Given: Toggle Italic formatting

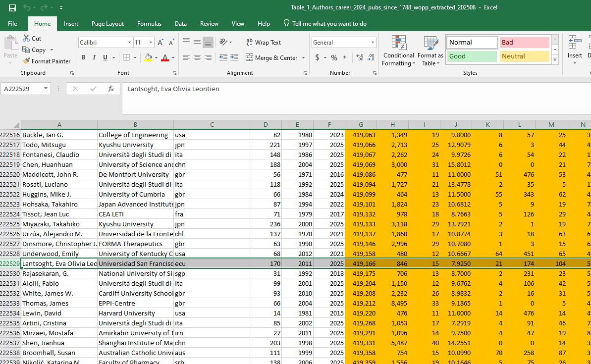Looking at the screenshot, I should [x=94, y=58].
